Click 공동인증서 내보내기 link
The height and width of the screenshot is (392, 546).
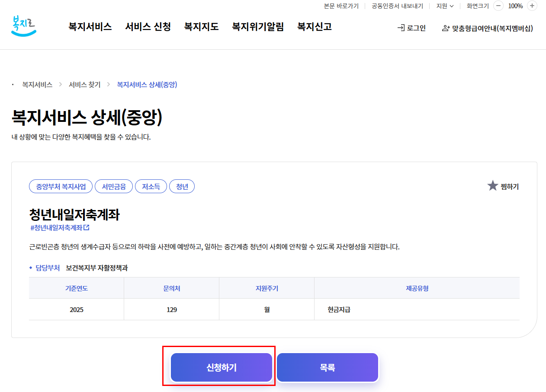click(398, 6)
